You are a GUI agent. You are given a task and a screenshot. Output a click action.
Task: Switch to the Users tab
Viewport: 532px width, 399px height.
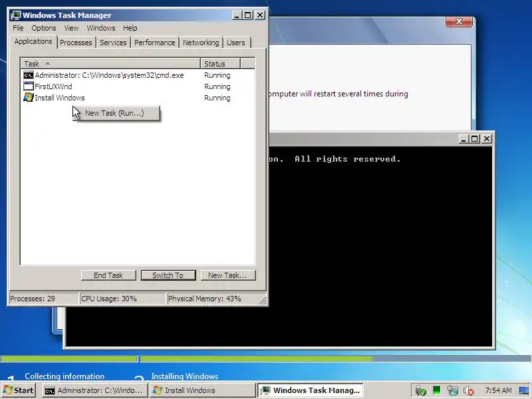tap(236, 43)
